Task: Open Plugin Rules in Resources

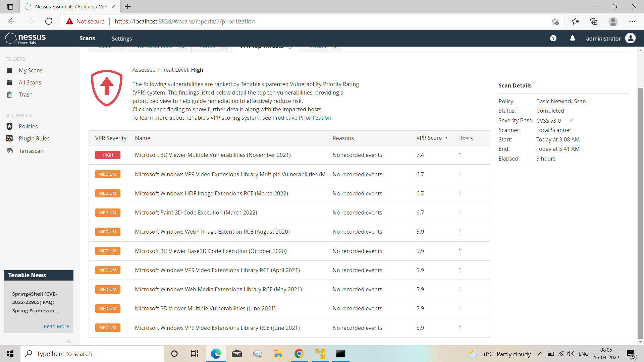Action: point(34,138)
